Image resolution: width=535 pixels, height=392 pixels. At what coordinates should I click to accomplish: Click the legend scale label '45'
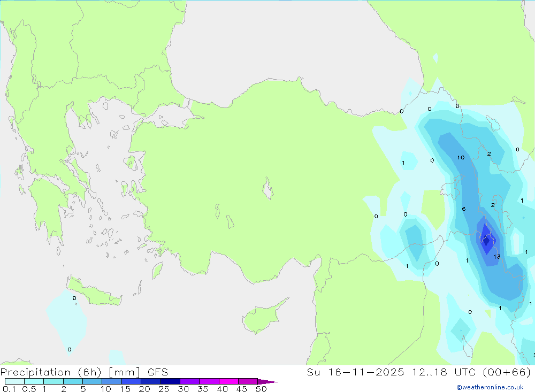click(242, 389)
